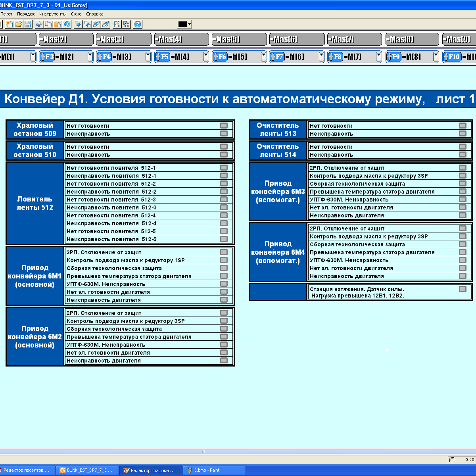Switch to Редактор проектов taskbar item

point(27,470)
